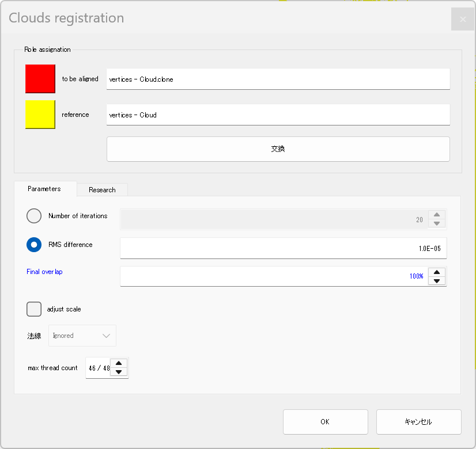Swap roles with the 交換 button
The width and height of the screenshot is (476, 449).
(x=278, y=149)
